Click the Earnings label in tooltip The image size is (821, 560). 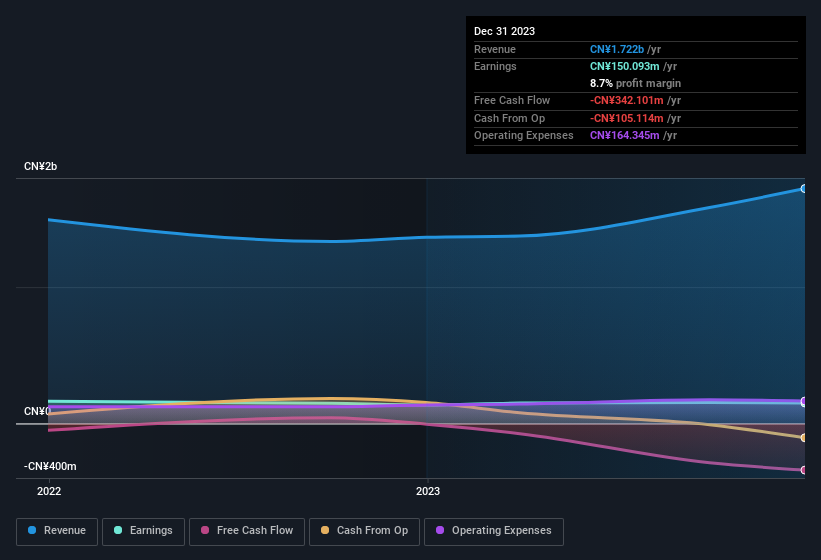[495, 66]
